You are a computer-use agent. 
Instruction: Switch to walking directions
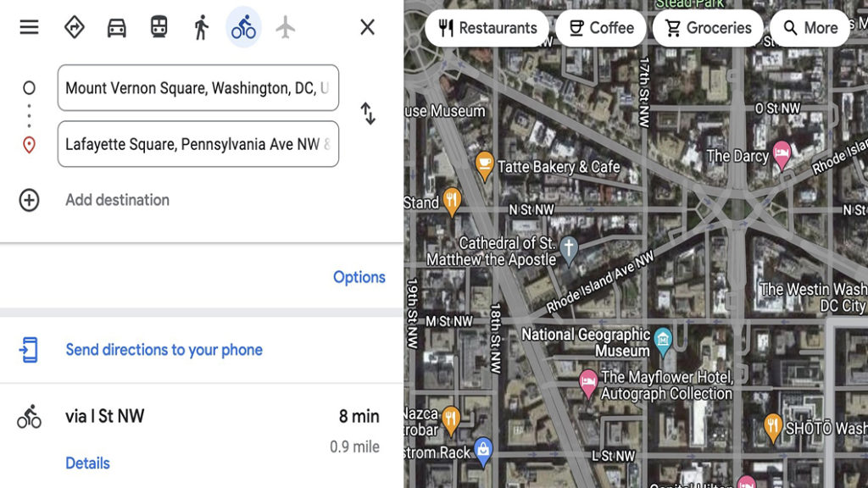tap(202, 27)
